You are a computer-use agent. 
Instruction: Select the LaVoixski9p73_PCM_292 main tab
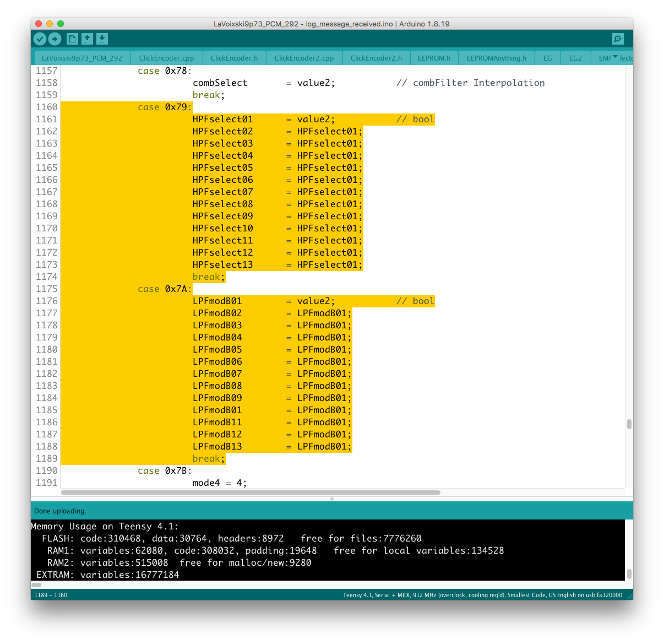point(82,58)
